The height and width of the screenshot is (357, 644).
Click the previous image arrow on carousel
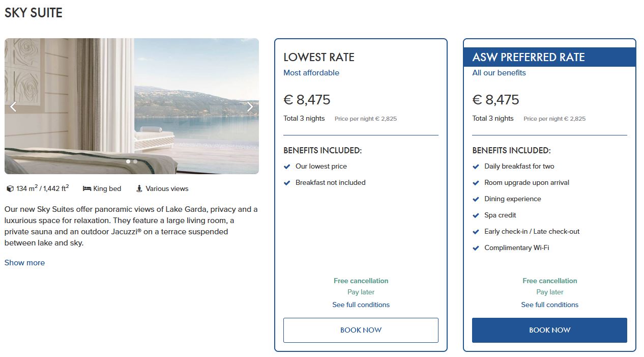[13, 106]
